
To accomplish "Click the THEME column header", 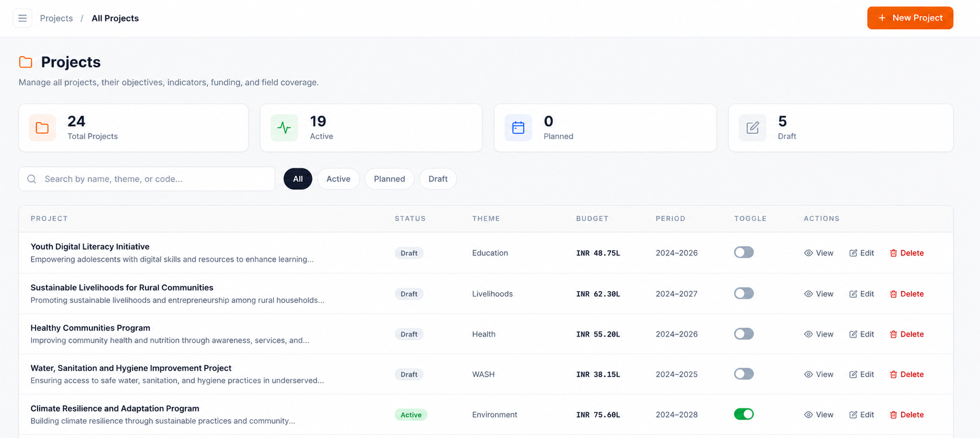I will [486, 218].
